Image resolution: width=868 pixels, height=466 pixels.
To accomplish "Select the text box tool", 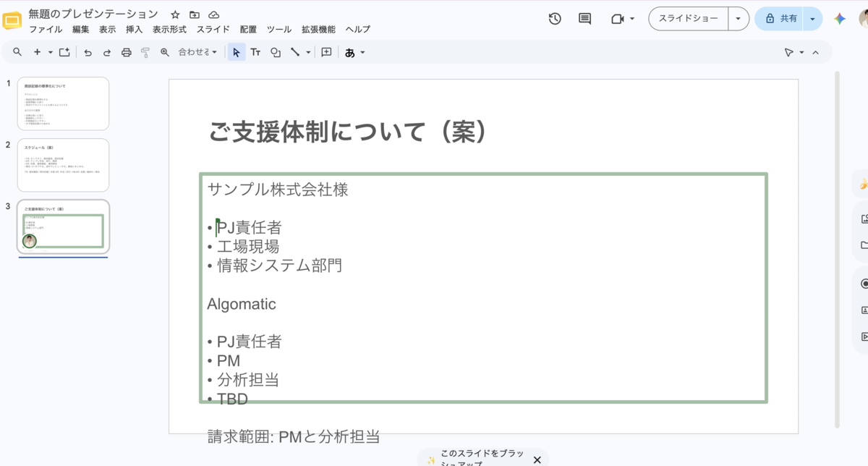I will 255,52.
